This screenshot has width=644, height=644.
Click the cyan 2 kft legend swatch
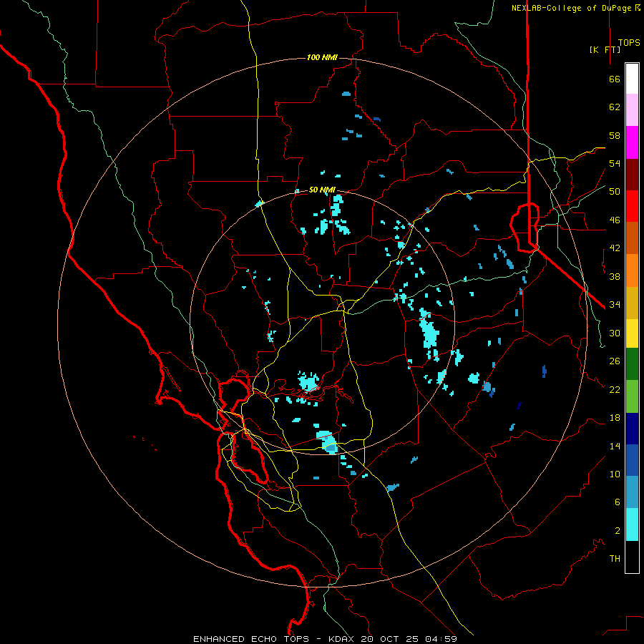[x=632, y=525]
